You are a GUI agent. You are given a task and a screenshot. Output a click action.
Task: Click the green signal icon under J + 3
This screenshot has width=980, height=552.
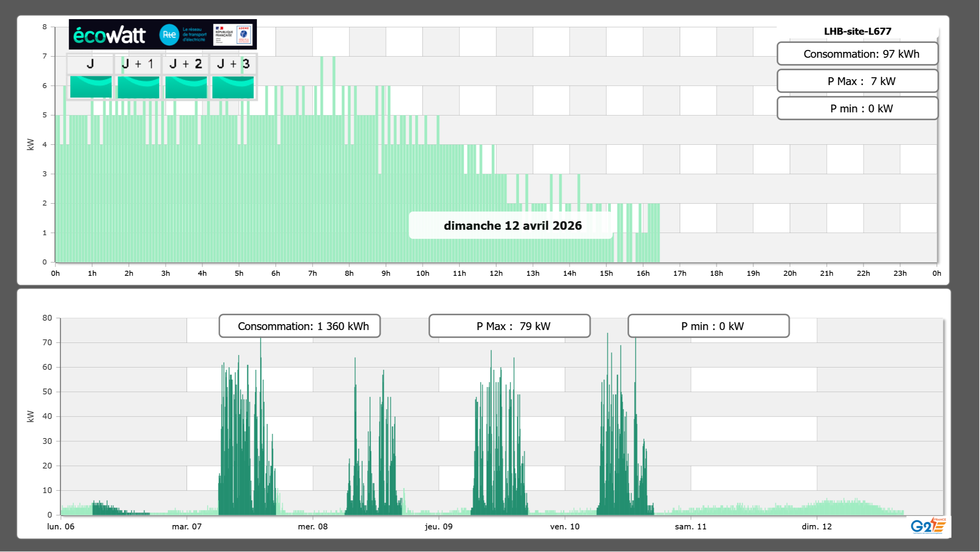[233, 87]
